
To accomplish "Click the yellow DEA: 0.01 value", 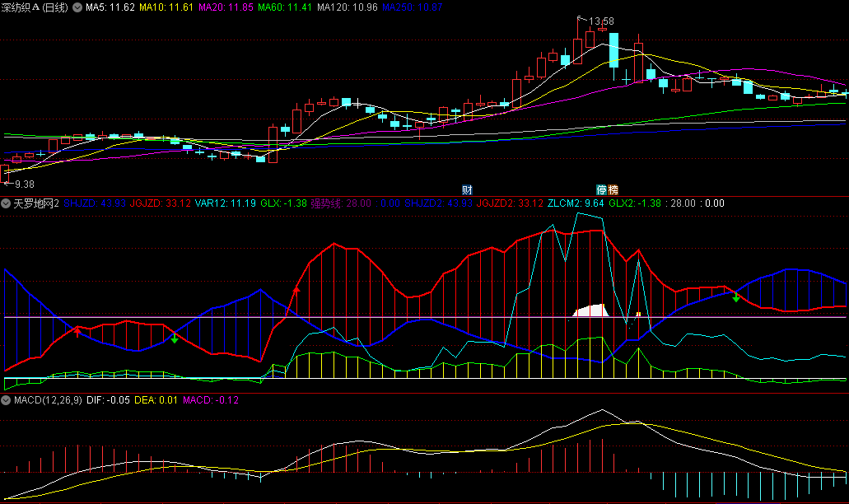I will click(156, 400).
